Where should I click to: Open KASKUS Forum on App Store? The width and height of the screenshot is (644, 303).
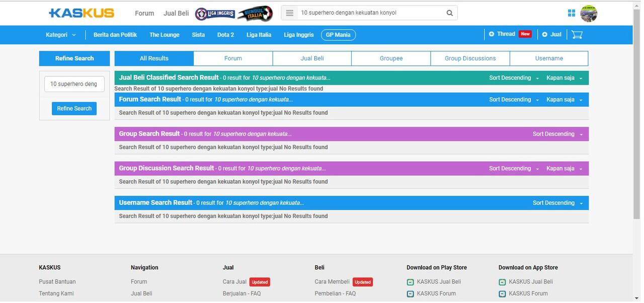click(523, 293)
